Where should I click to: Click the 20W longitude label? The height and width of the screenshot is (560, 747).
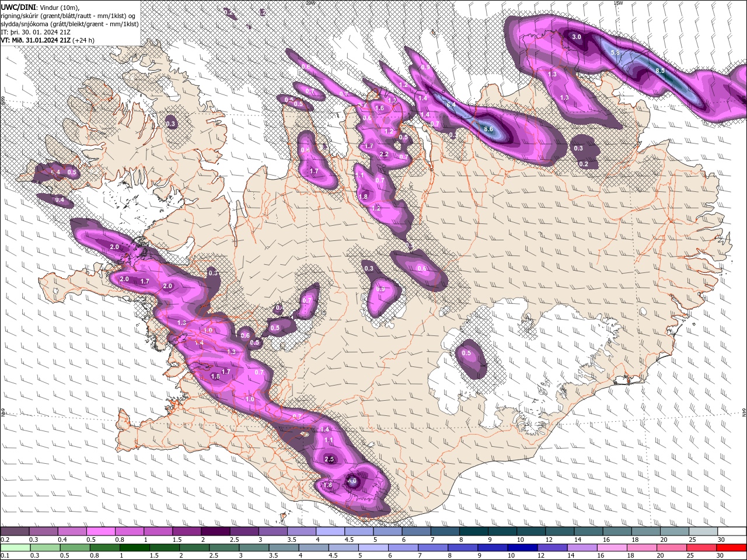(310, 2)
